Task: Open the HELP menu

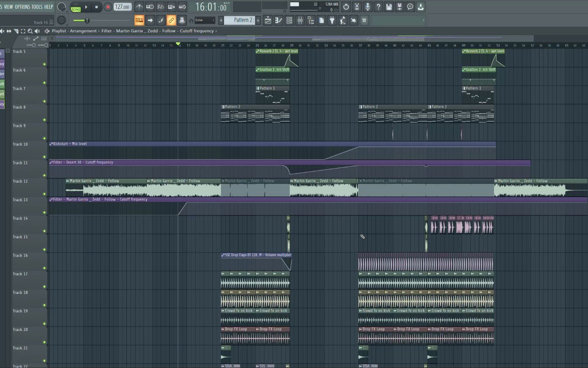Action: pyautogui.click(x=49, y=7)
